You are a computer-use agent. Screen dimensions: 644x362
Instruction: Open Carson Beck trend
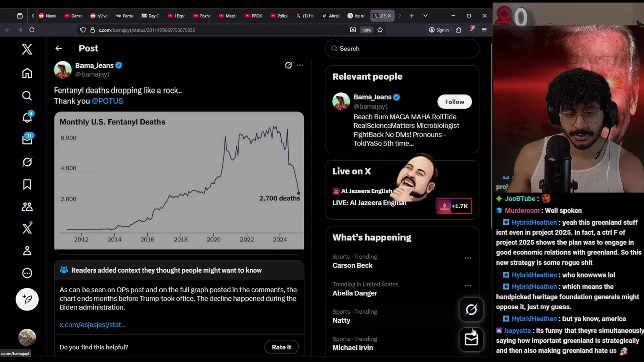coord(352,265)
